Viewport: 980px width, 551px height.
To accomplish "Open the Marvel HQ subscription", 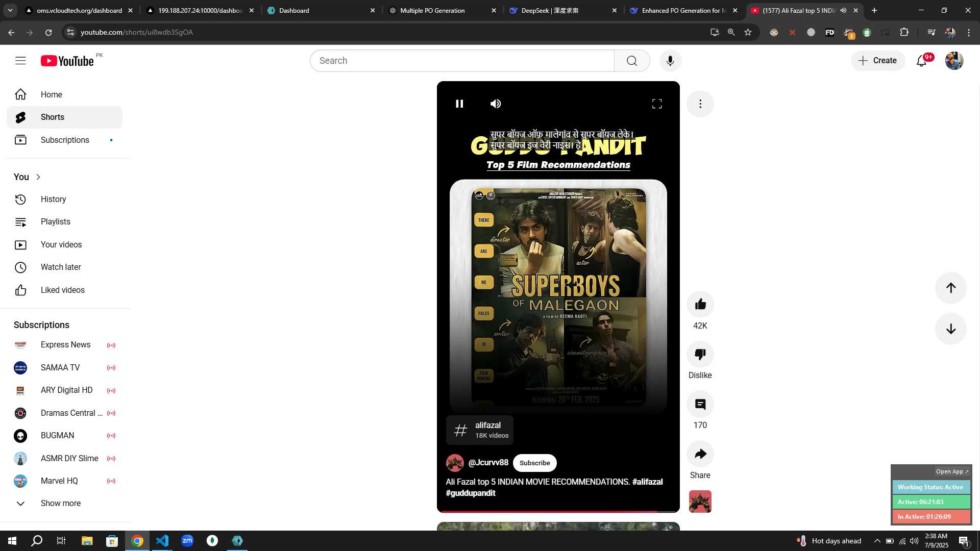I will [x=64, y=481].
